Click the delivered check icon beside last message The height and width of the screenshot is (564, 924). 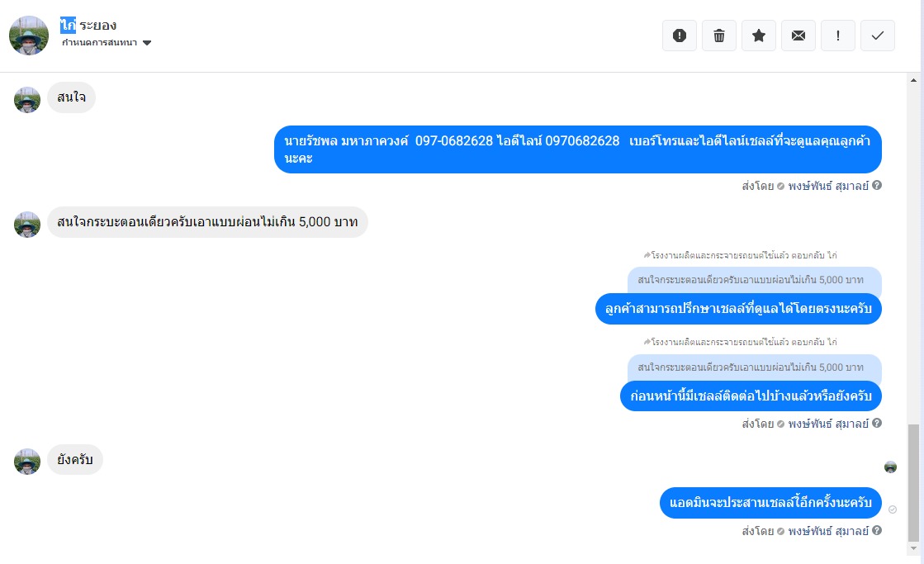892,509
